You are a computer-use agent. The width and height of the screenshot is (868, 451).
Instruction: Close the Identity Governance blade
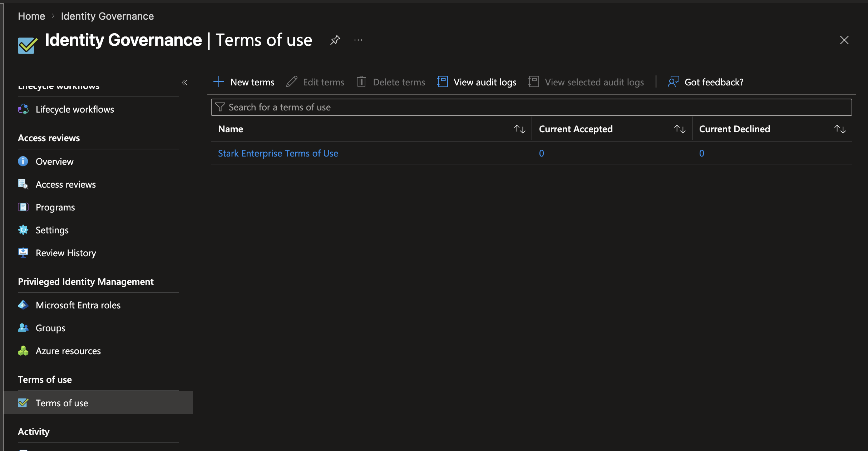[x=844, y=40]
